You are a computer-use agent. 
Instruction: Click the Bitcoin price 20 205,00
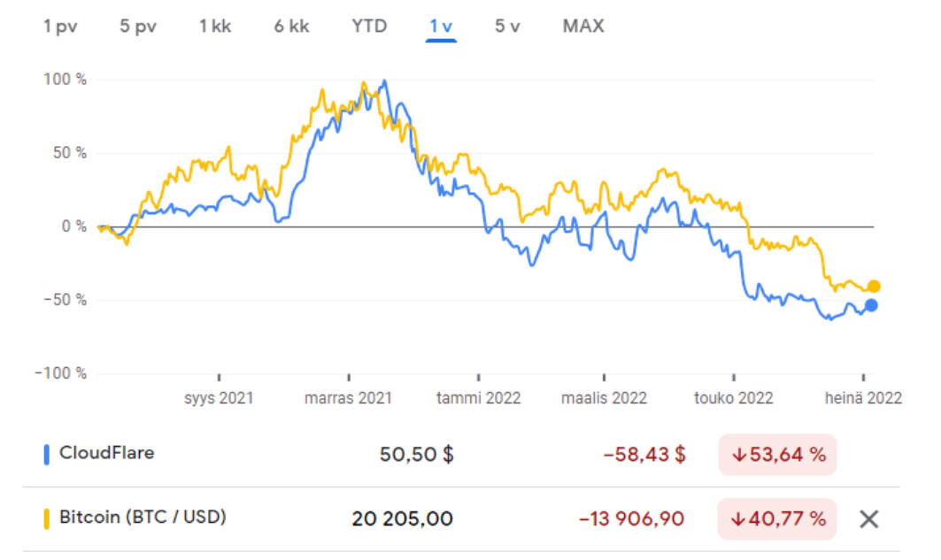(402, 518)
